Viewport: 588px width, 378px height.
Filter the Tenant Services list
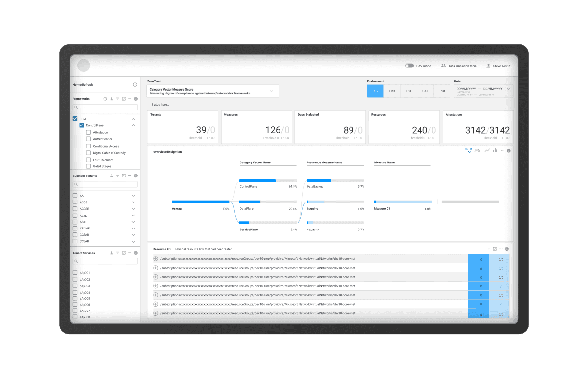(117, 253)
